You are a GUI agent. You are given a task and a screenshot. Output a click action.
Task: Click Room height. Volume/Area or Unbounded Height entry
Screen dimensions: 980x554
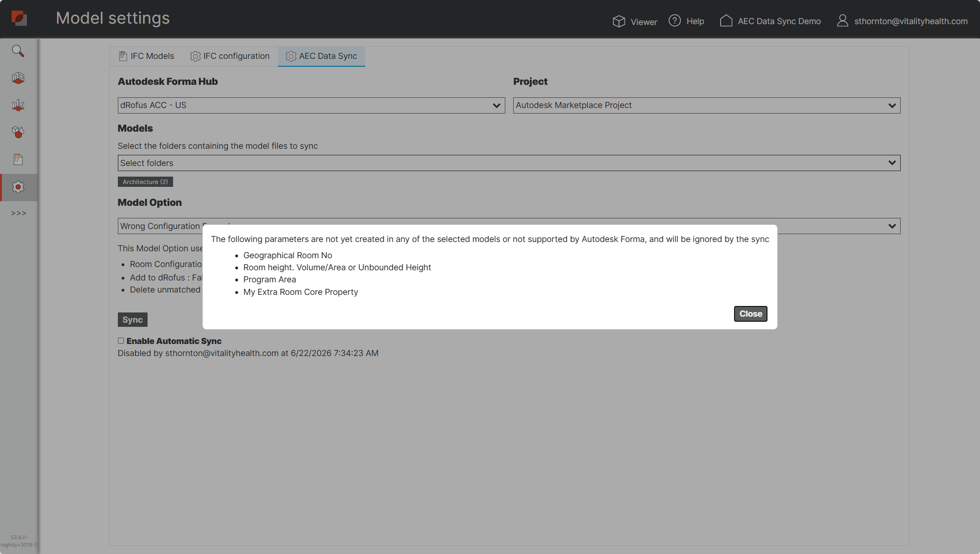point(337,267)
